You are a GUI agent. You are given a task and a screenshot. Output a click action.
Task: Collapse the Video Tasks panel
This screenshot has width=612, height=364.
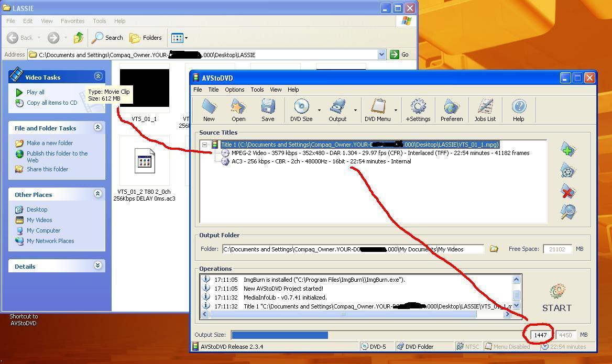coord(98,76)
